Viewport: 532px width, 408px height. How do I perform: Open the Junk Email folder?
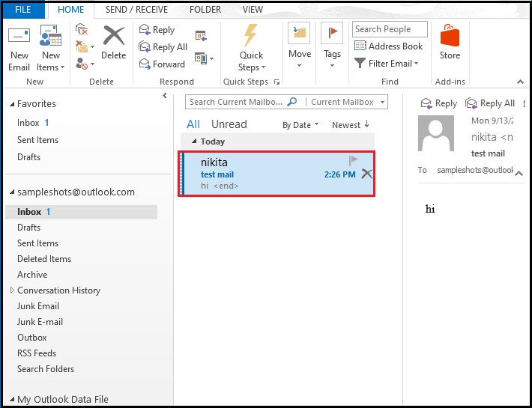pos(38,306)
